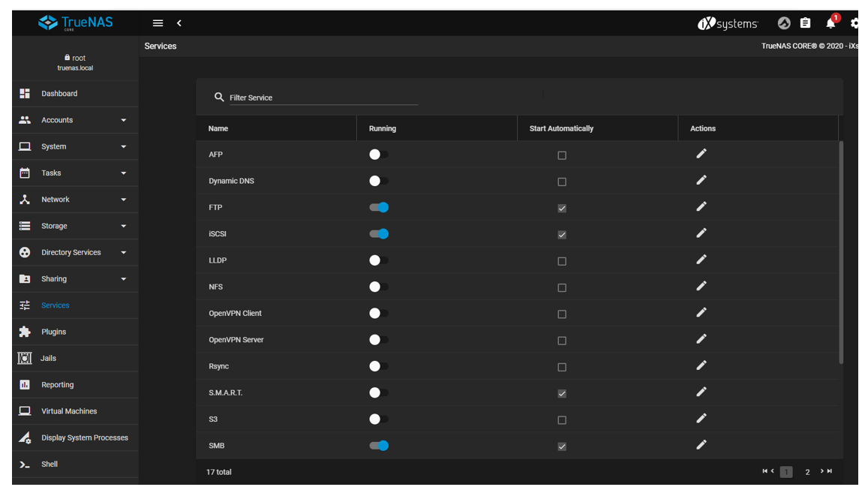The width and height of the screenshot is (868, 493).
Task: Edit the NFS service configuration
Action: tap(701, 287)
